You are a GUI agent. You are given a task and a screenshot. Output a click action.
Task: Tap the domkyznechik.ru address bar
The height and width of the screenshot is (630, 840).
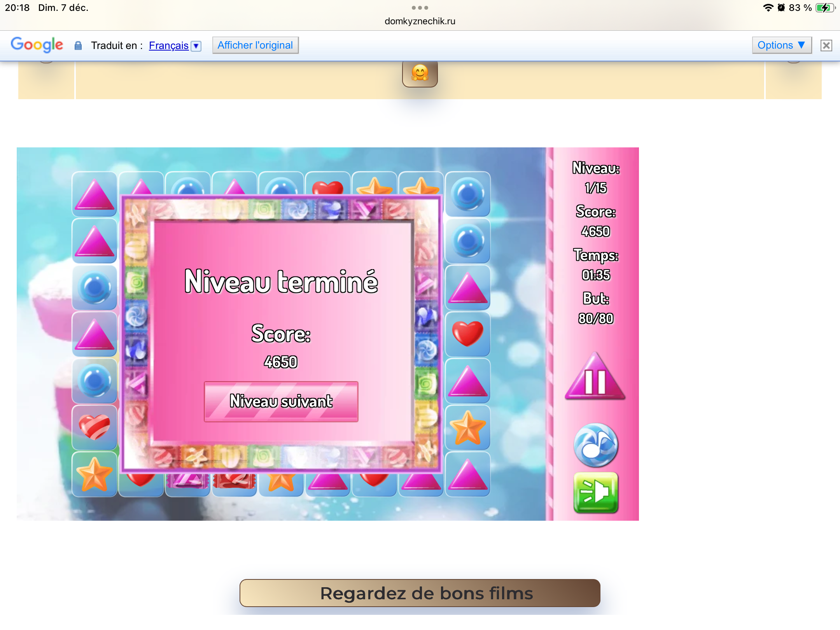pyautogui.click(x=420, y=21)
